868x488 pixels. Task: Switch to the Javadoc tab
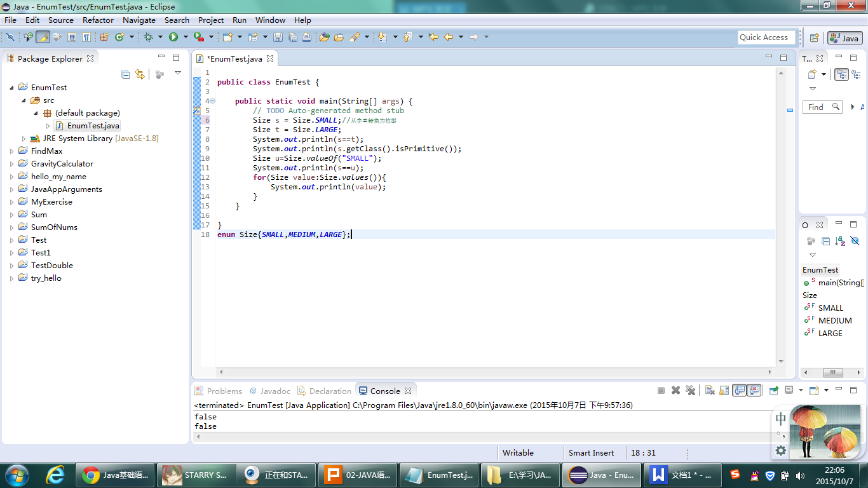pyautogui.click(x=270, y=391)
